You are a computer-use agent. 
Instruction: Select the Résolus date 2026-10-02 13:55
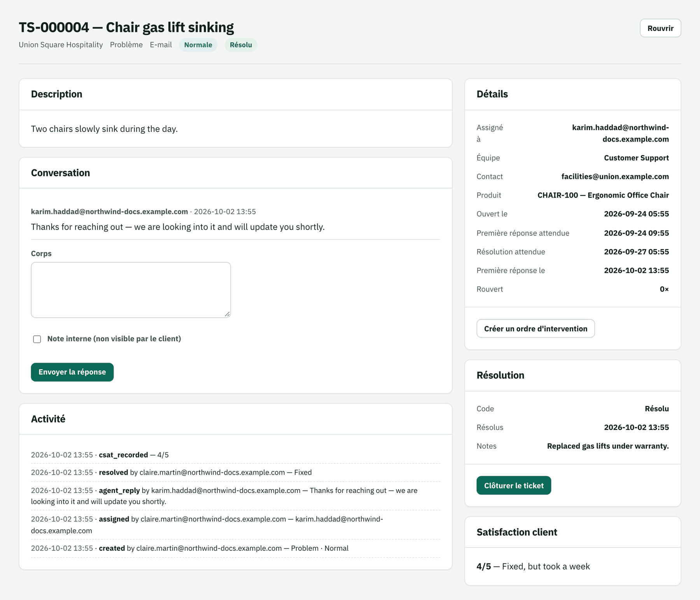tap(636, 427)
